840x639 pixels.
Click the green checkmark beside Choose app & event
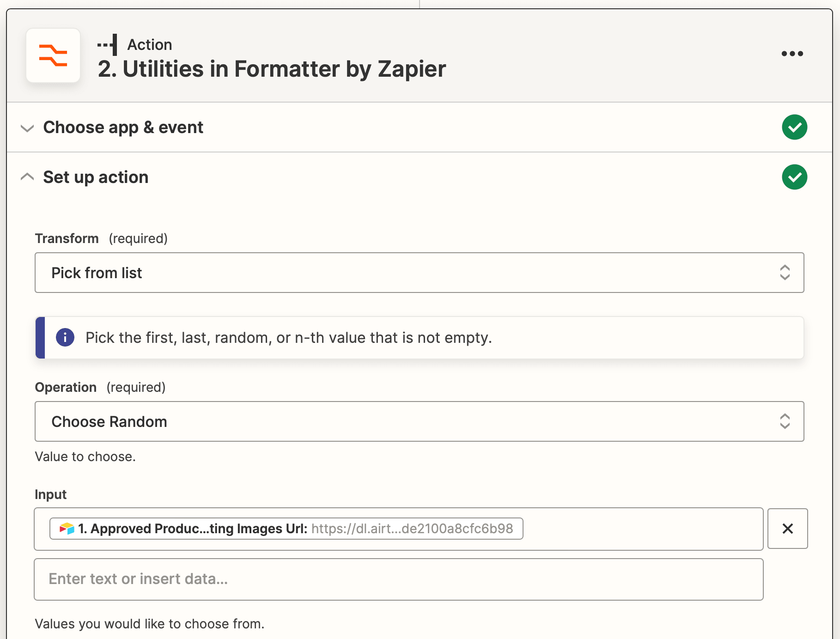pos(794,127)
